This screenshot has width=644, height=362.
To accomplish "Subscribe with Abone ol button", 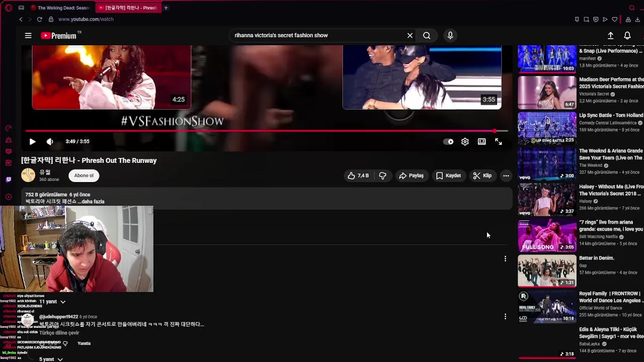I will pos(84,175).
